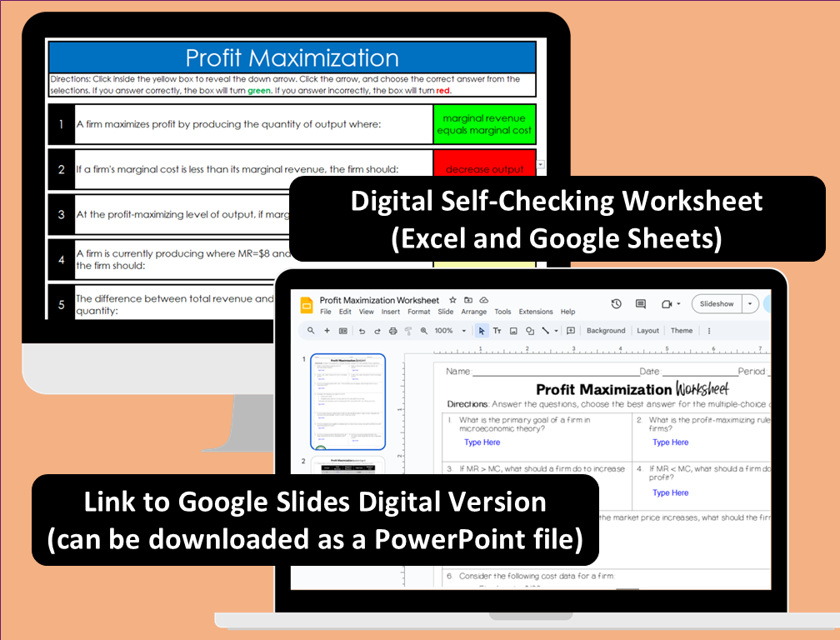Open the View menu
The width and height of the screenshot is (840, 640).
click(367, 312)
